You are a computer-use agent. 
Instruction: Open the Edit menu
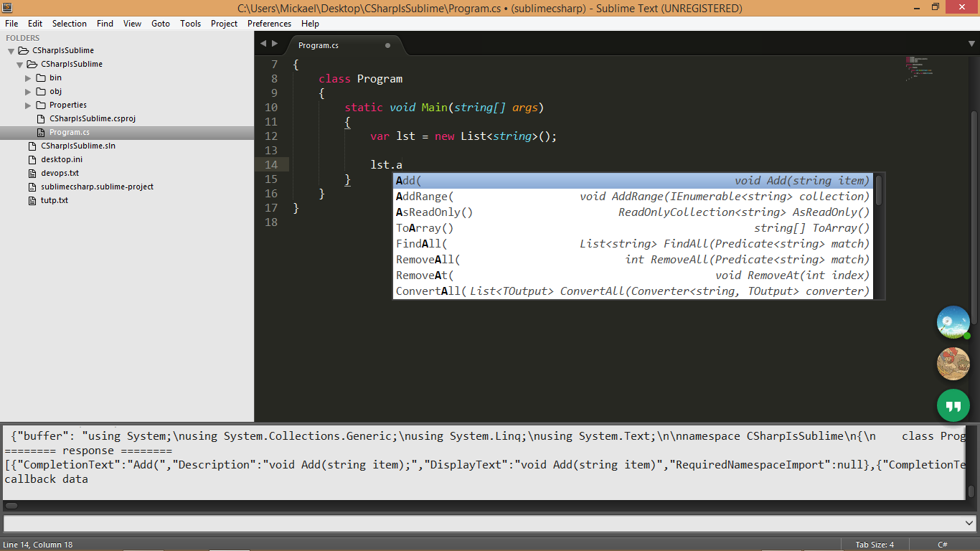35,24
